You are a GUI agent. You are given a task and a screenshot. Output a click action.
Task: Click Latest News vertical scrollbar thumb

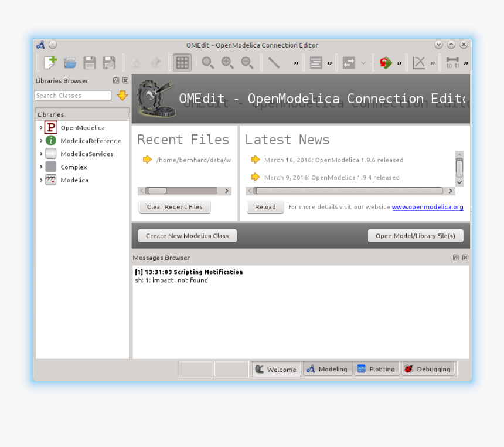(459, 168)
